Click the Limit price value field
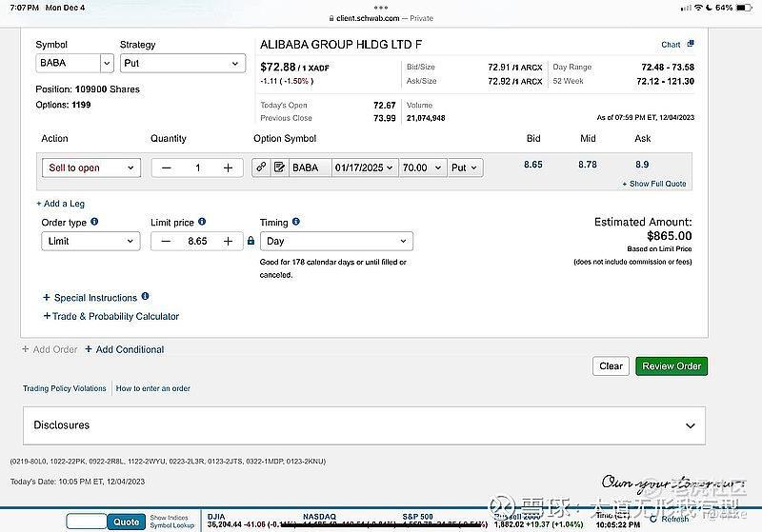 tap(197, 241)
